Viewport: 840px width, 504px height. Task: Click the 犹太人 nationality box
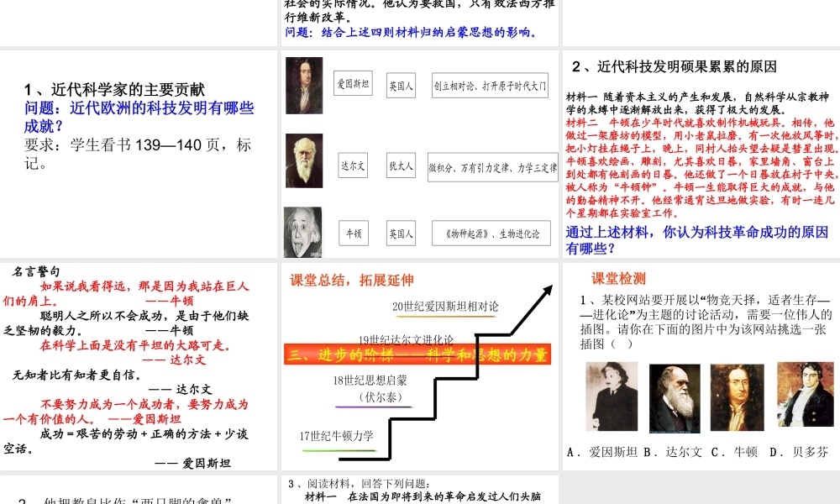[x=402, y=165]
